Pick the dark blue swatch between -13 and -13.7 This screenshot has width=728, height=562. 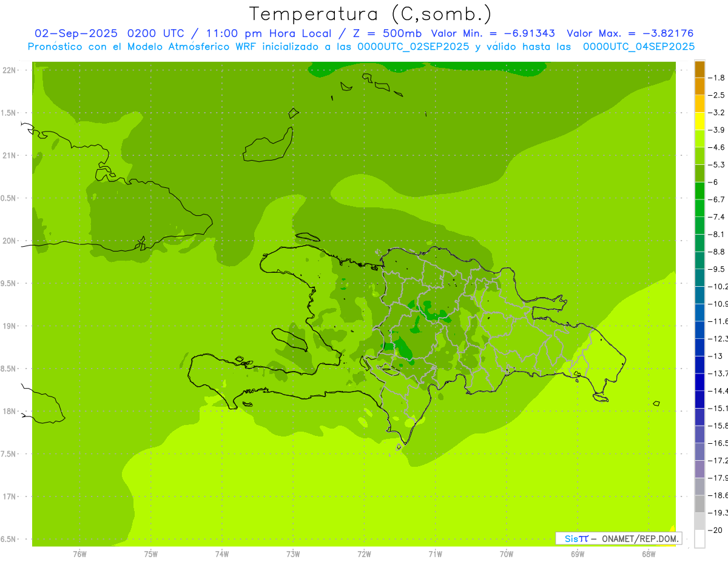click(x=699, y=365)
